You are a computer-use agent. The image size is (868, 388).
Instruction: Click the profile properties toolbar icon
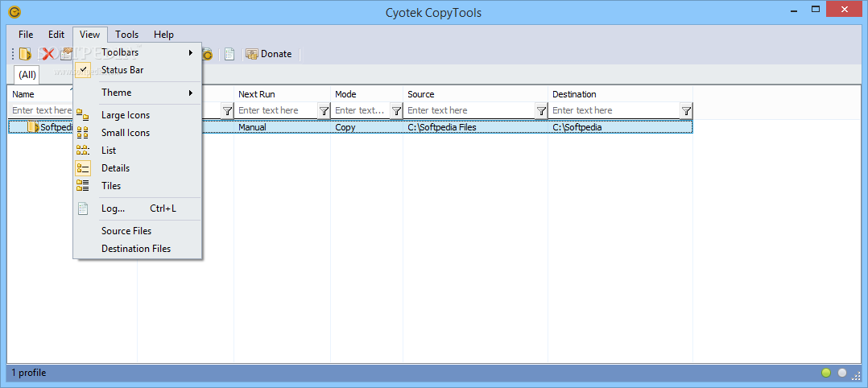coord(66,54)
